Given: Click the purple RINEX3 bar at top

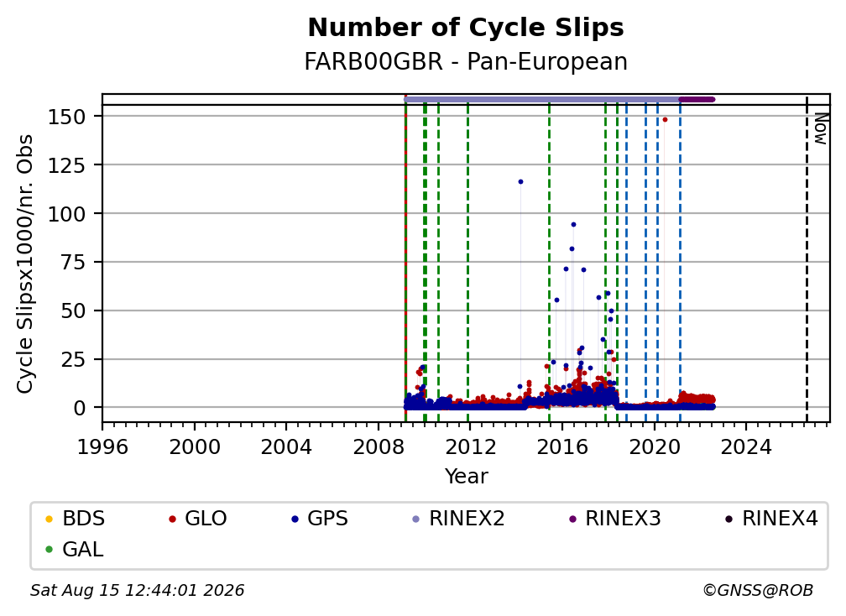Looking at the screenshot, I should click(x=697, y=99).
